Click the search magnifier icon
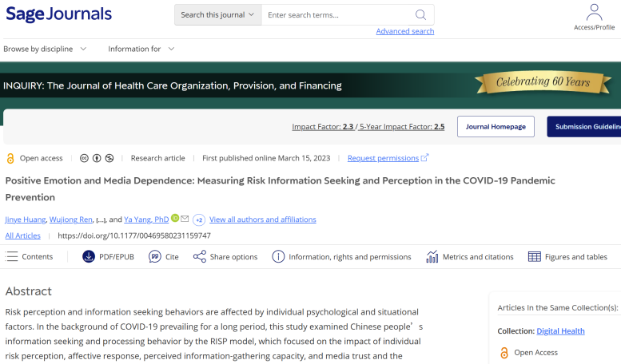This screenshot has width=621, height=364. tap(420, 14)
